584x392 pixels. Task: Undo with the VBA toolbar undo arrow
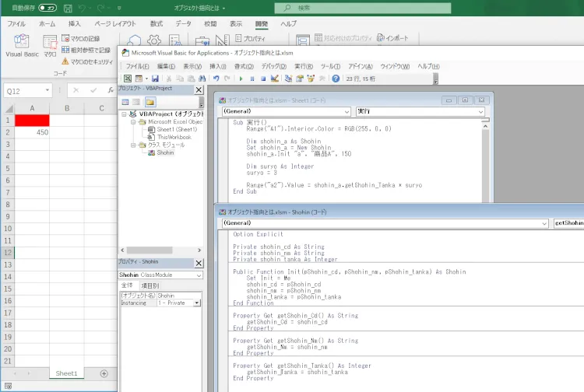[216, 79]
